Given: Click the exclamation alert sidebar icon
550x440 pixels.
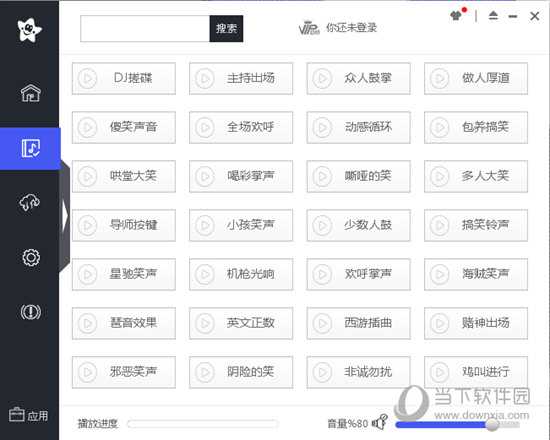Looking at the screenshot, I should point(31,312).
